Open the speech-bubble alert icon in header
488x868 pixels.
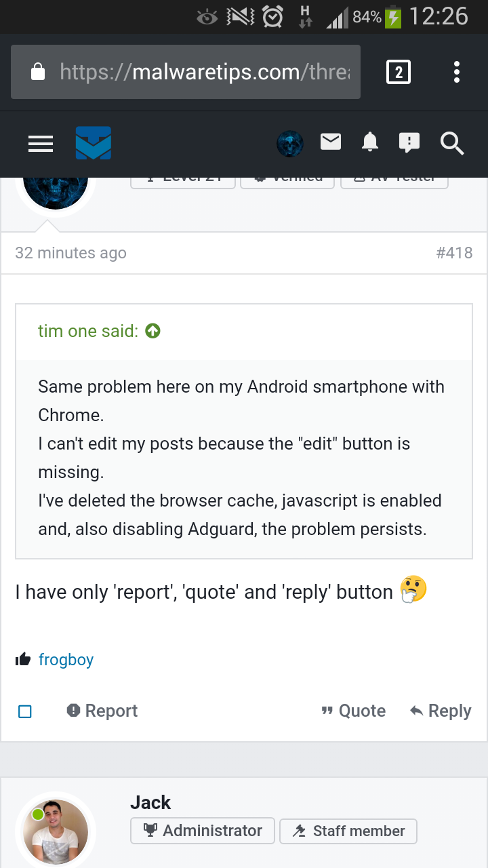[409, 142]
